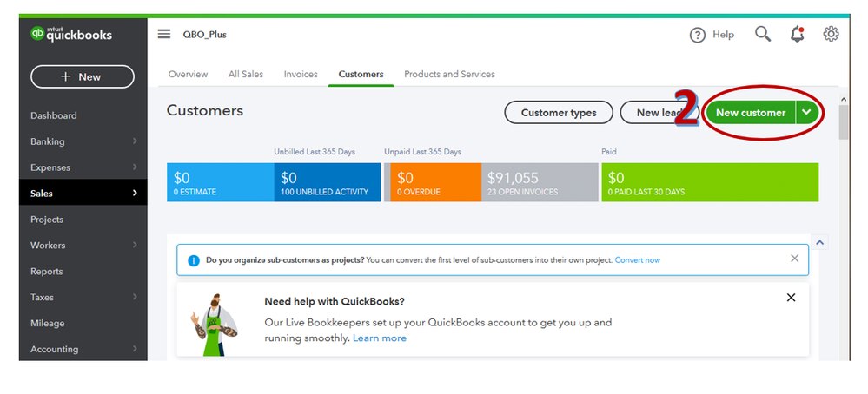Toggle the hamburger navigation menu
This screenshot has height=394, width=868.
pyautogui.click(x=164, y=34)
